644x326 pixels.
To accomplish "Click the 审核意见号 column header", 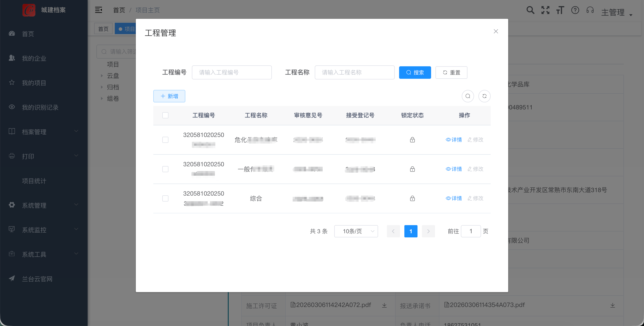I will (x=308, y=115).
